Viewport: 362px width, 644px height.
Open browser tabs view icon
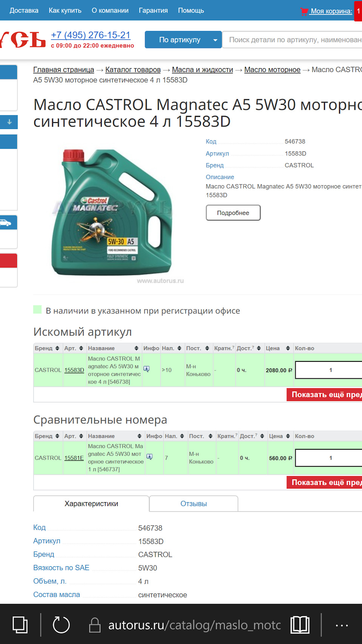[x=20, y=625]
